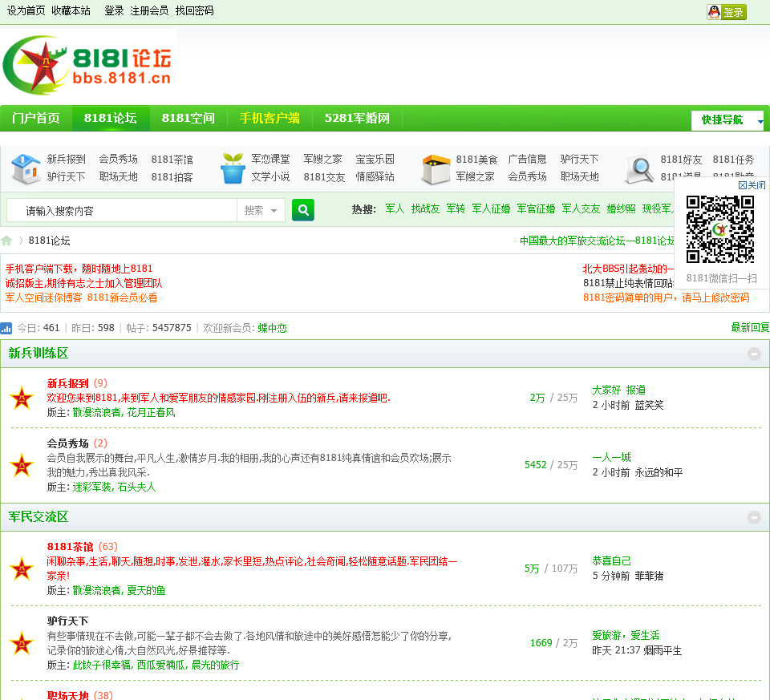
Task: Click hot search term 军人征婚
Action: (491, 208)
